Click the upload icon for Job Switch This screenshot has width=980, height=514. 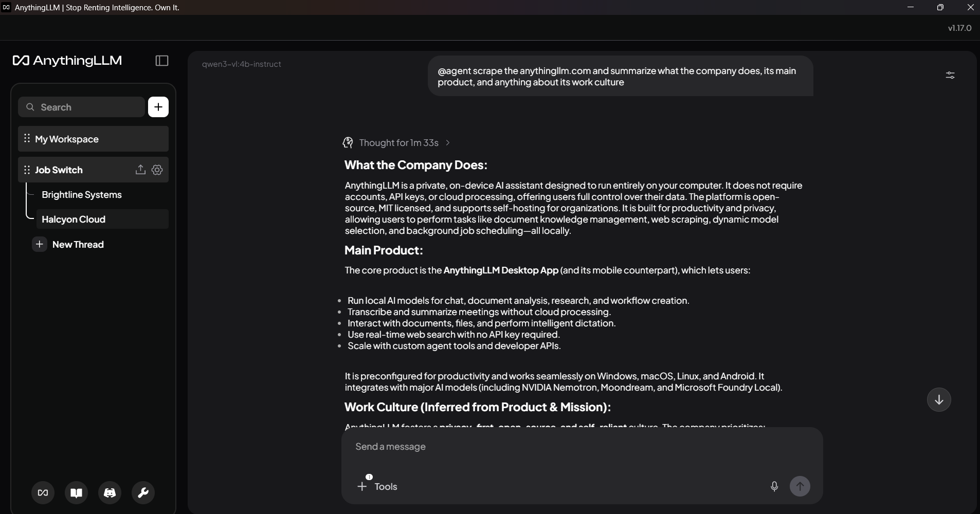point(140,170)
